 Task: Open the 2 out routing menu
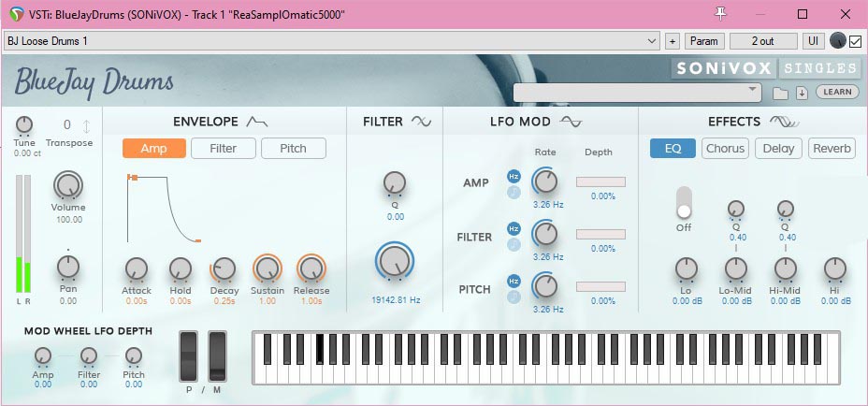[763, 41]
